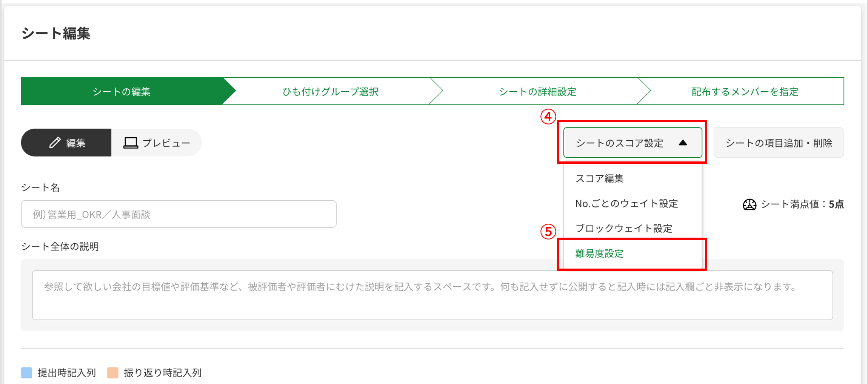Go to the シートの編集 step tab
This screenshot has height=384, width=868.
pos(122,91)
